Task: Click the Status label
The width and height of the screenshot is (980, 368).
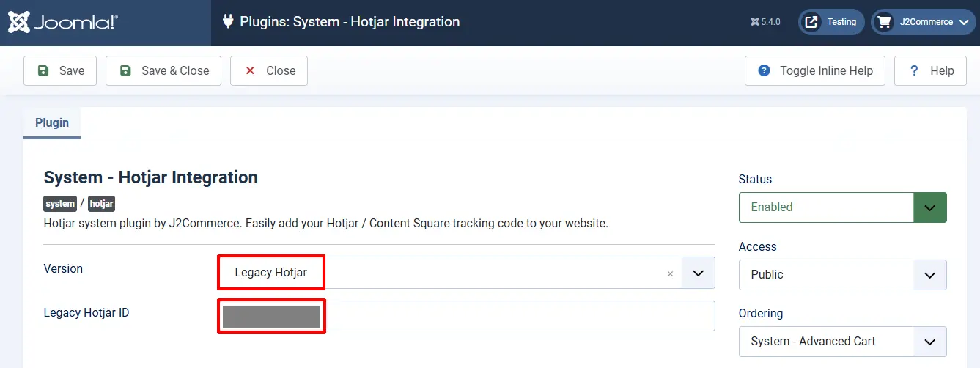Action: (755, 179)
